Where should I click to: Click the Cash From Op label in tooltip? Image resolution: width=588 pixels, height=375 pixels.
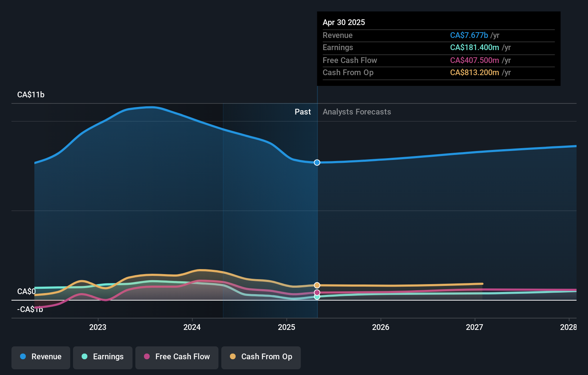(x=348, y=72)
